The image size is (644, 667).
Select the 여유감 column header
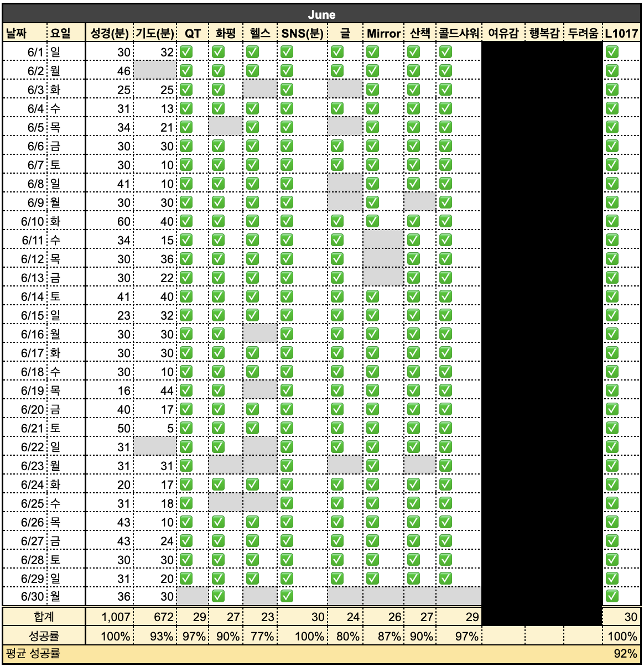point(503,33)
